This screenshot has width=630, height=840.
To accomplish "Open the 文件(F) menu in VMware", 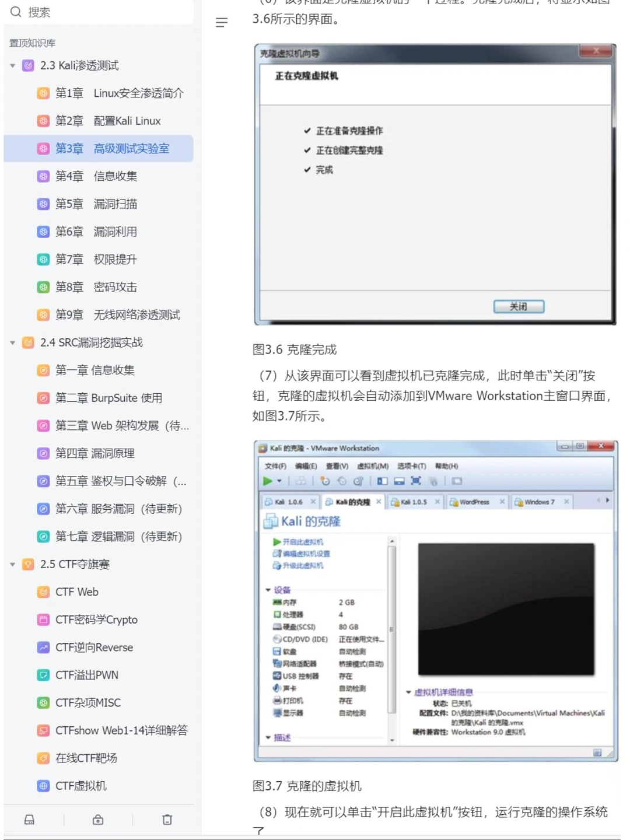I will [x=276, y=467].
